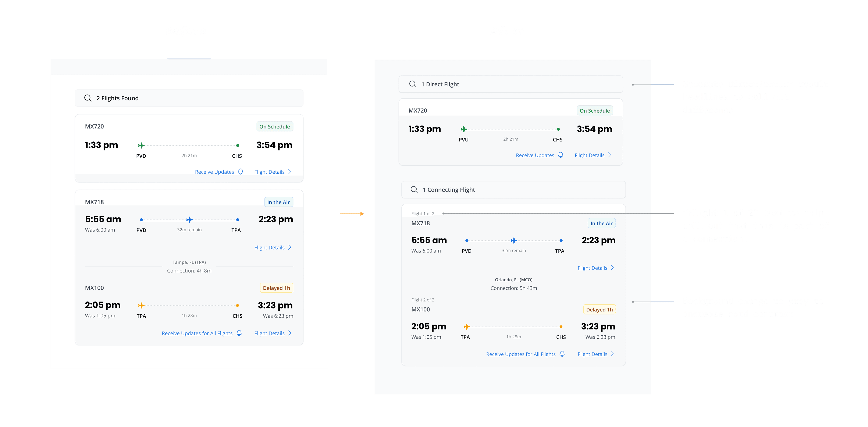Screen dimensions: 868x427
Task: Click search icon beside '2 Flights Found'
Action: point(88,98)
